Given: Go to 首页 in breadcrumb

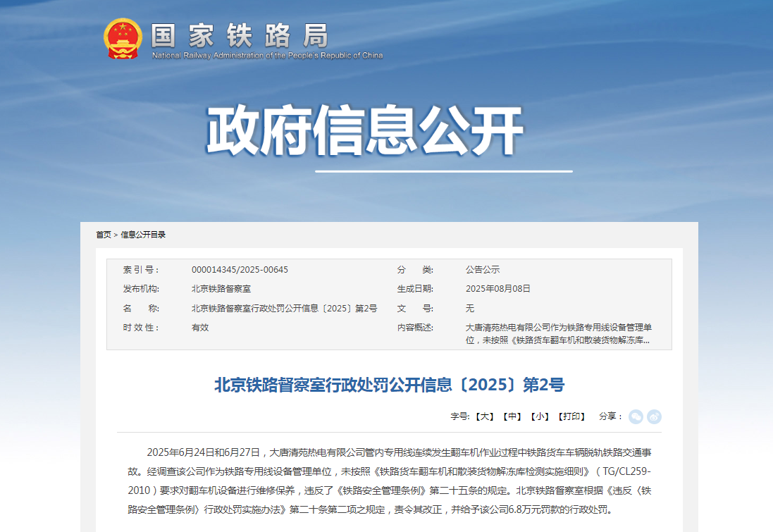Looking at the screenshot, I should tap(104, 235).
